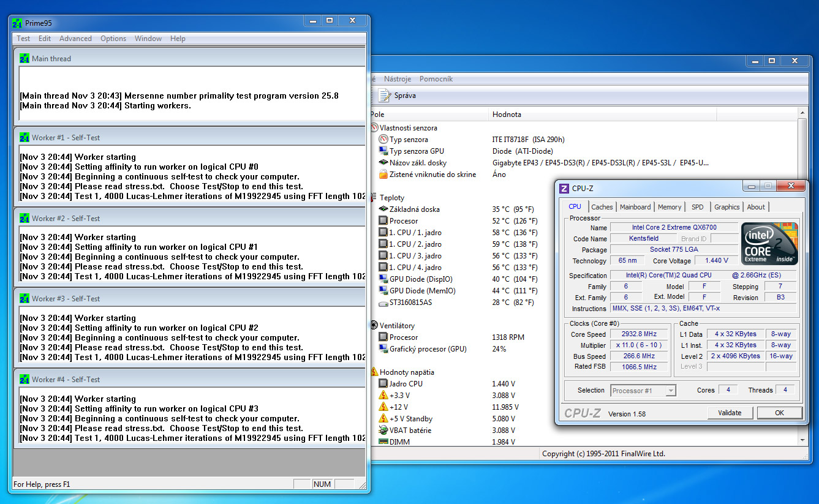Click the Worker #3 Self-Test window icon
This screenshot has height=504, width=819.
25,298
